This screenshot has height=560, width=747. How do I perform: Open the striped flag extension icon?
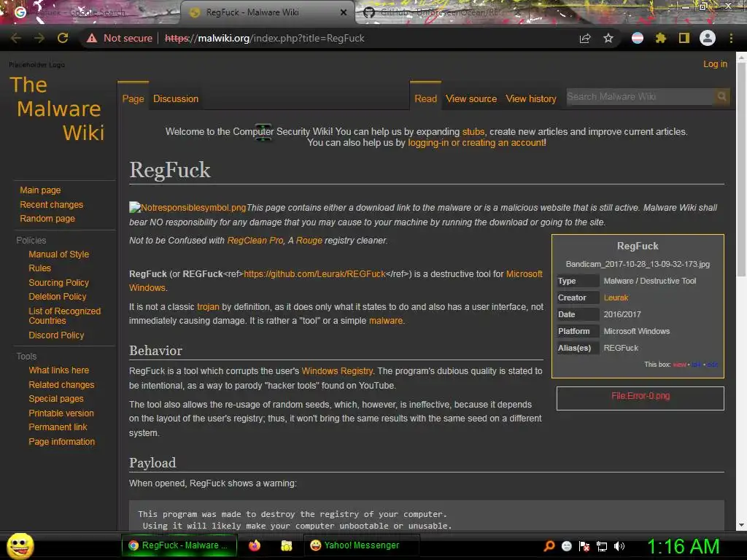[x=638, y=38]
